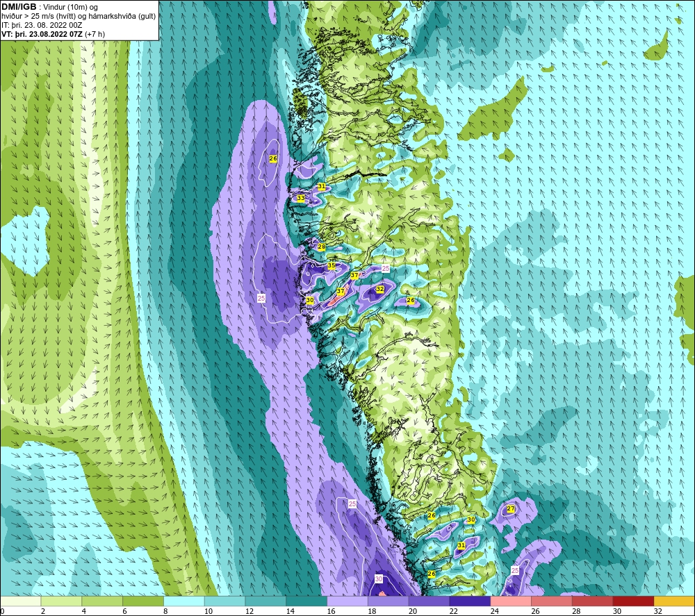Select the orange above-32 legend swatch
This screenshot has height=616, width=695.
point(674,601)
